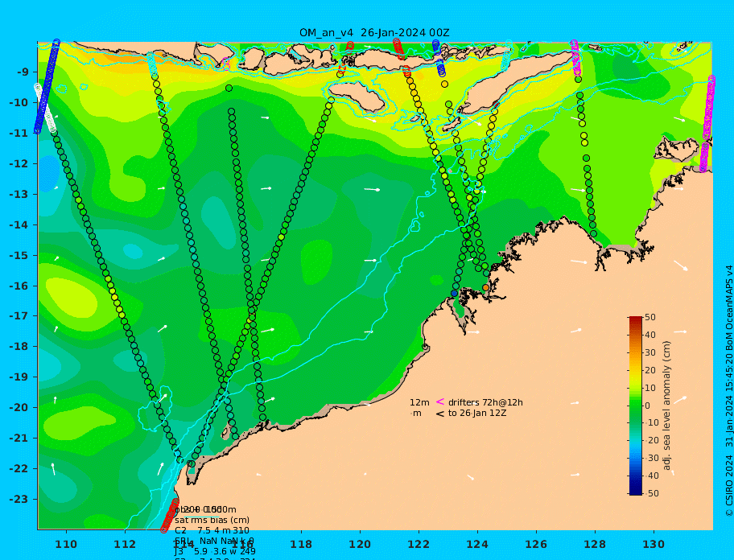The image size is (734, 560).
Task: Click the colorbar tick label '30'
Action: pyautogui.click(x=650, y=352)
